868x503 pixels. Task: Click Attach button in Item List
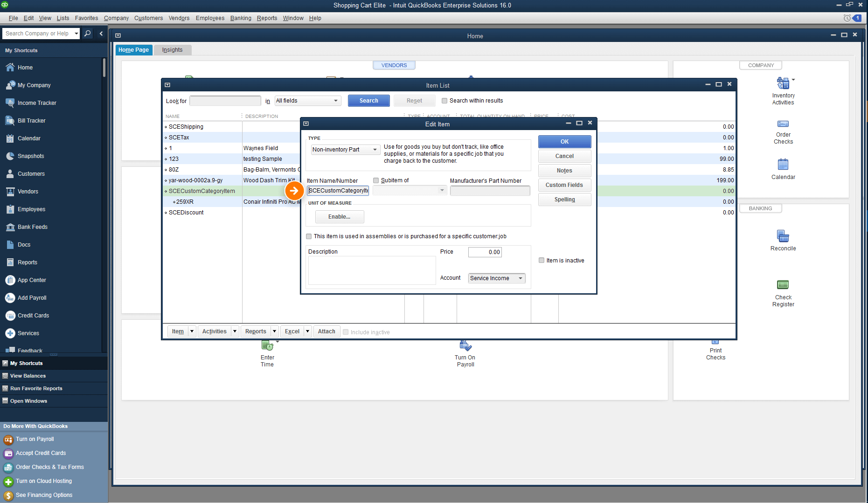(326, 331)
